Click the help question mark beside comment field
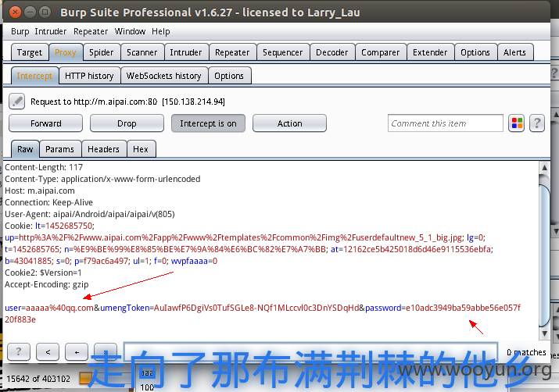Image resolution: width=559 pixels, height=392 pixels. (x=537, y=123)
